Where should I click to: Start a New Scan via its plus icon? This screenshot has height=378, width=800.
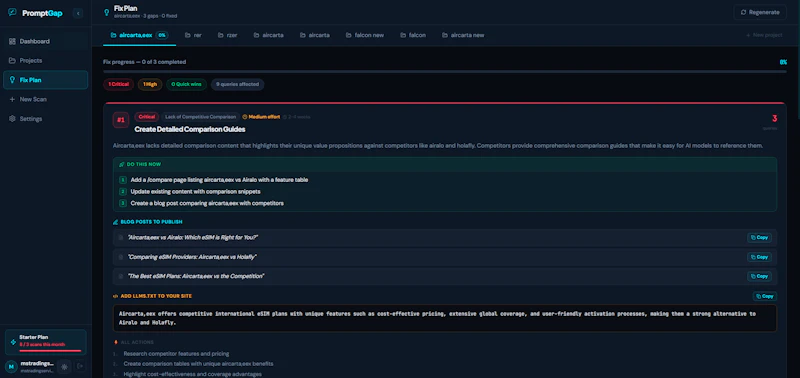pyautogui.click(x=12, y=99)
